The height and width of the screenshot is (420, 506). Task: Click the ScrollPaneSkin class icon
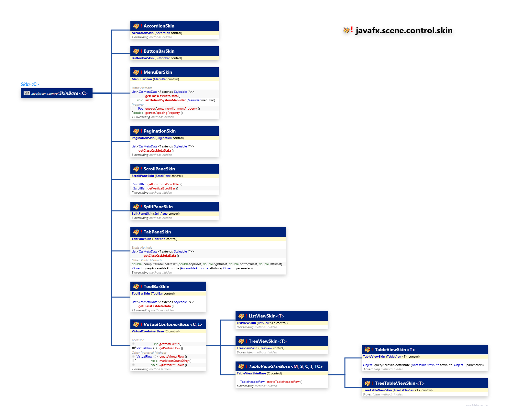coord(136,169)
